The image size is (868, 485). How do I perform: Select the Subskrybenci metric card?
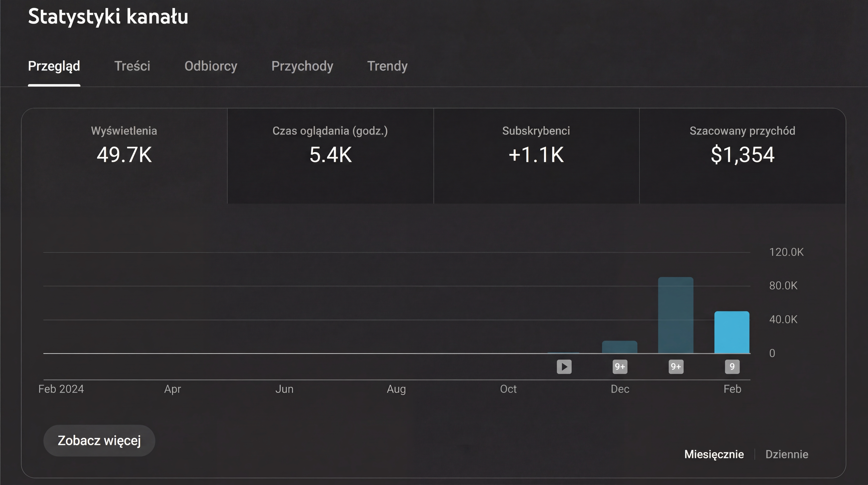coord(536,148)
